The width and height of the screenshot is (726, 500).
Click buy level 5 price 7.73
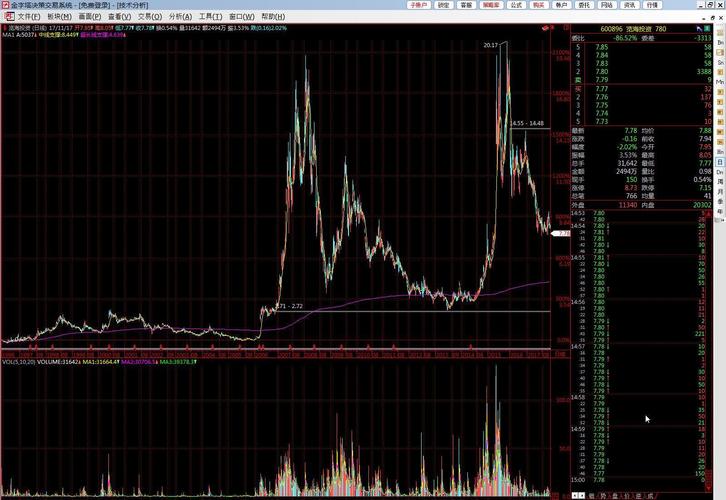pyautogui.click(x=601, y=121)
